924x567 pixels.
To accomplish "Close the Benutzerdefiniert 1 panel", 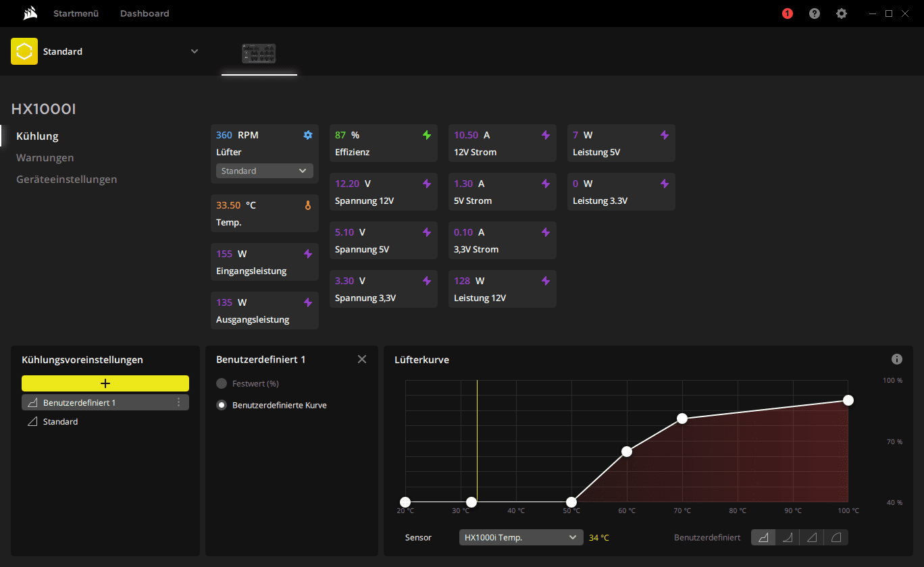I will tap(362, 359).
